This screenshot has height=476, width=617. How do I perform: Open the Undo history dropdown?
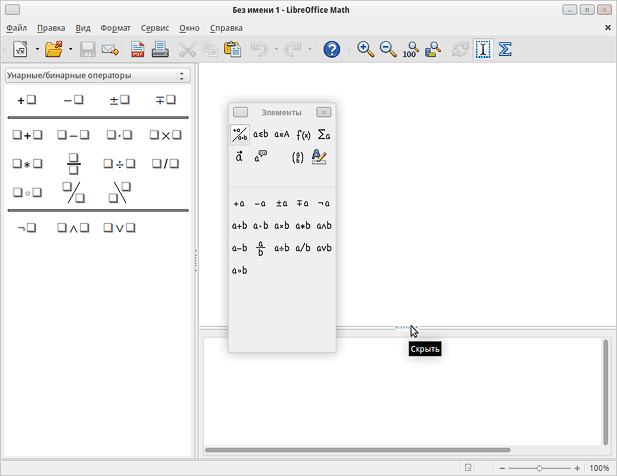pos(276,50)
